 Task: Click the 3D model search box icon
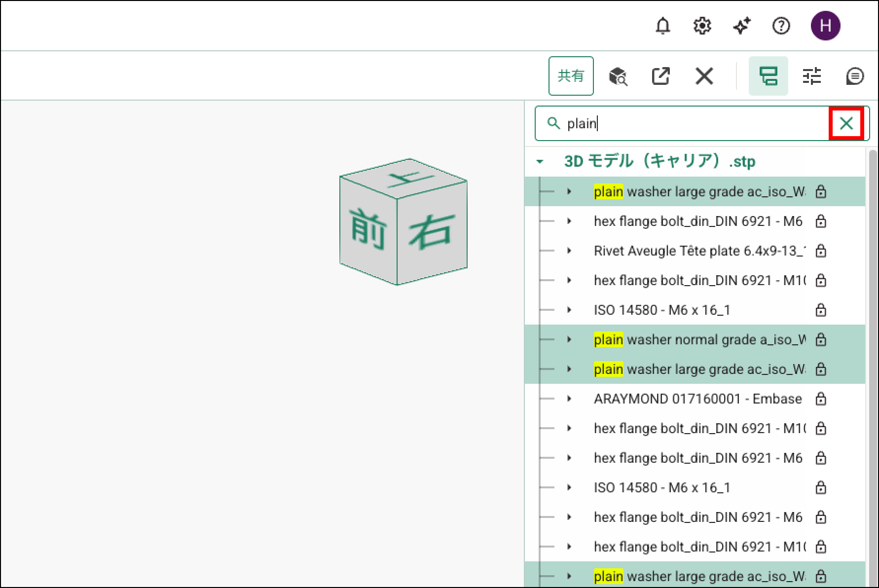point(618,76)
